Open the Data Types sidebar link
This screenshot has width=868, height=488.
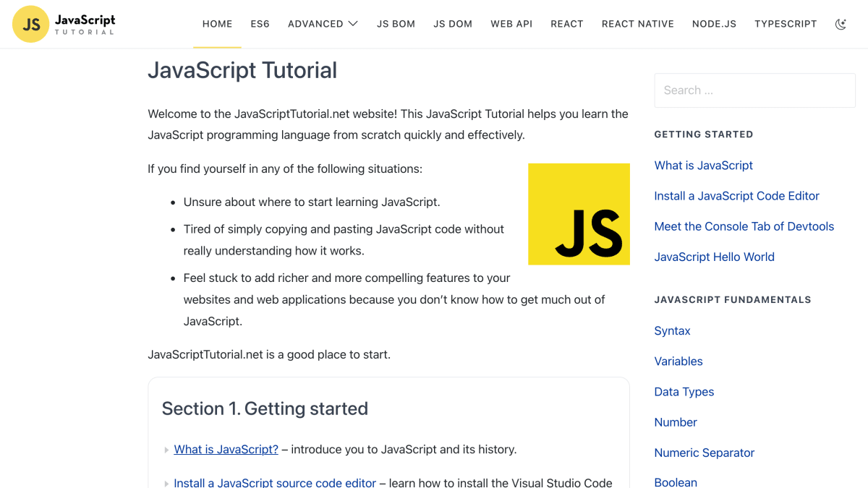(684, 392)
